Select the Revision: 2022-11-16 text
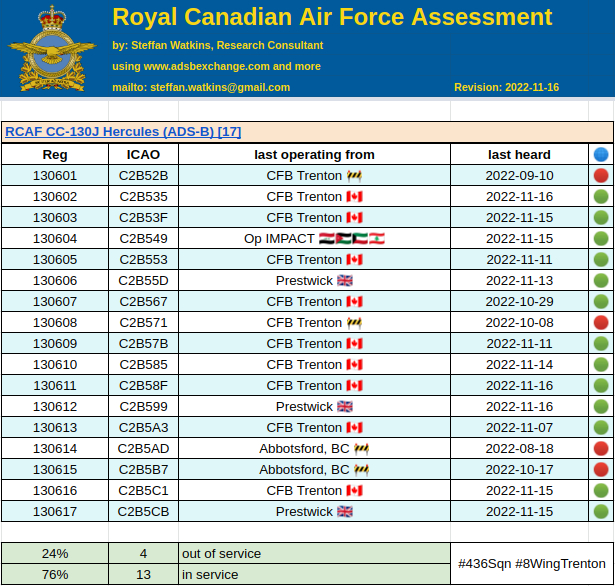This screenshot has width=615, height=586. (506, 87)
